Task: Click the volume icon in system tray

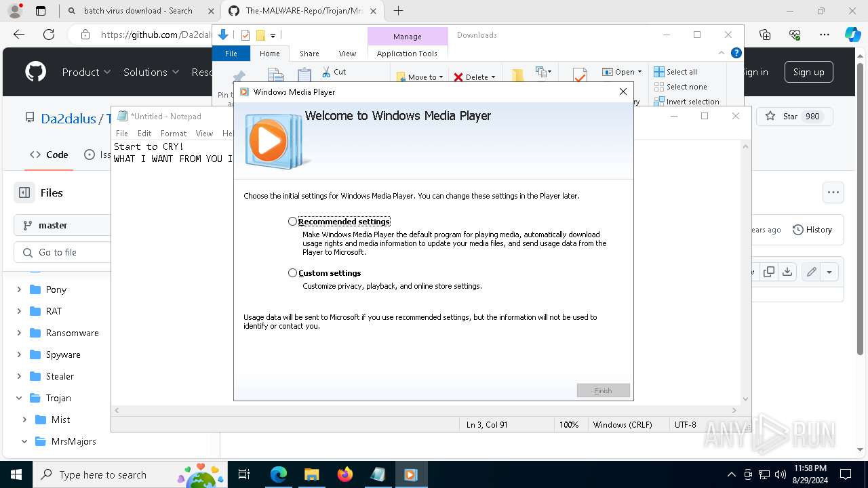Action: tap(780, 474)
